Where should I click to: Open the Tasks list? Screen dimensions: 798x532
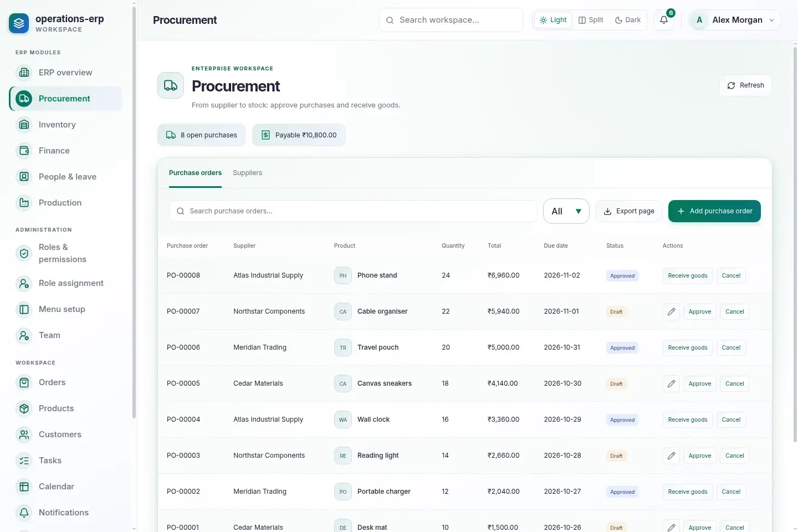click(66, 461)
